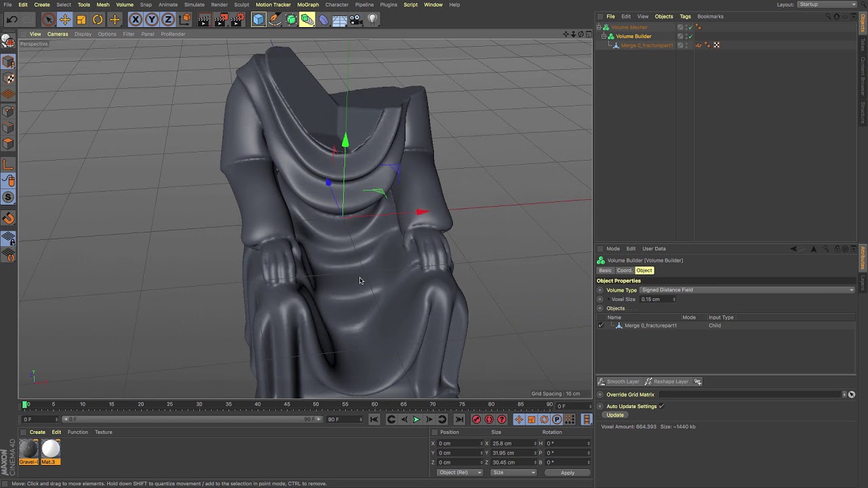The image size is (868, 488).
Task: Click the Update button
Action: [x=615, y=415]
